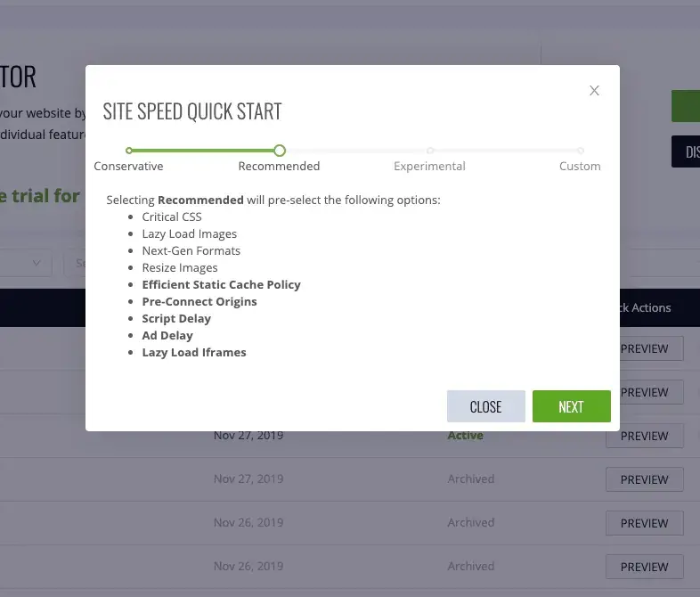Close the Site Speed Quick Start dialog with X
This screenshot has width=700, height=597.
click(594, 91)
